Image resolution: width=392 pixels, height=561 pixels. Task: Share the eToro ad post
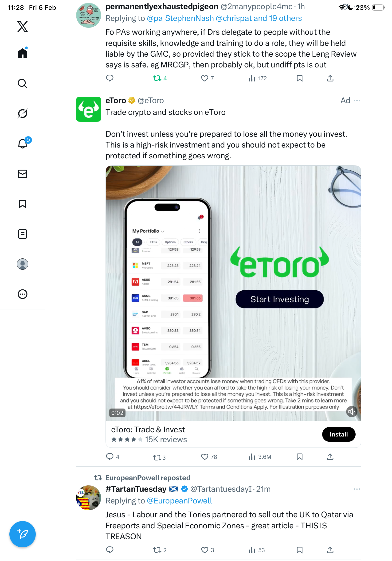330,457
